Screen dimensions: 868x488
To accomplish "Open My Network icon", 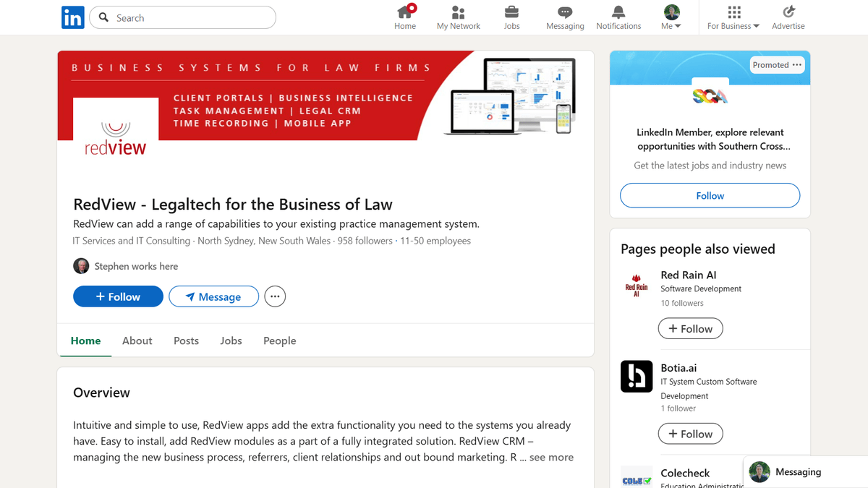I will pyautogui.click(x=458, y=12).
